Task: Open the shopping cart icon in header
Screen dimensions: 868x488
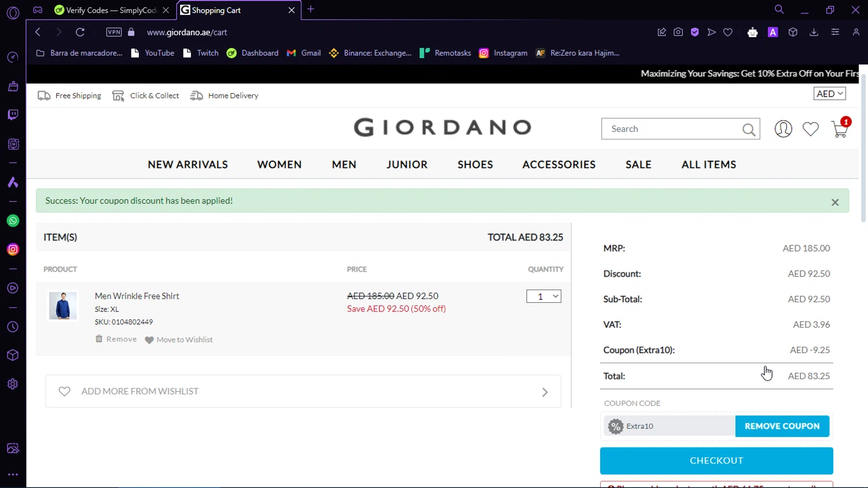Action: pos(839,129)
